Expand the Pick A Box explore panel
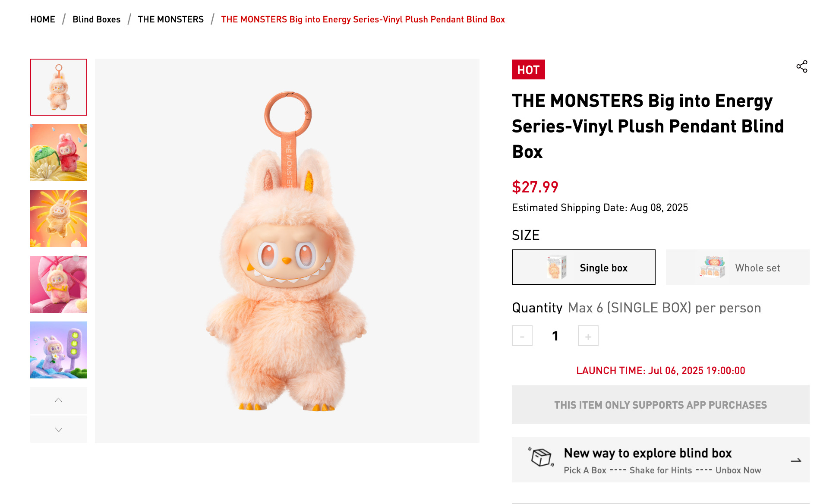This screenshot has width=839, height=504. tap(660, 460)
